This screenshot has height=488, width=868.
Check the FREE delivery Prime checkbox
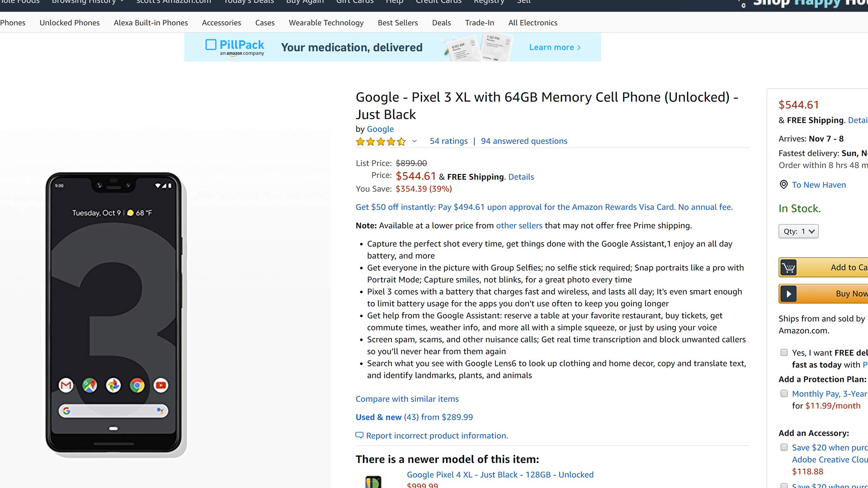(784, 352)
